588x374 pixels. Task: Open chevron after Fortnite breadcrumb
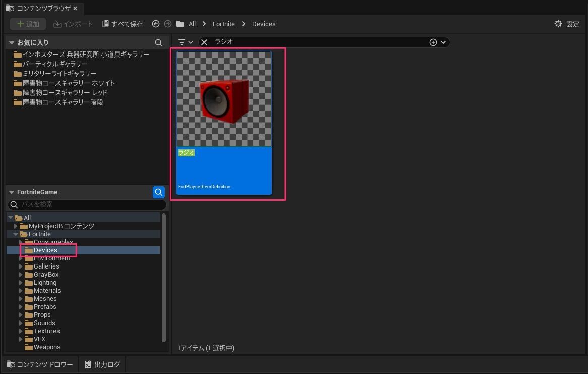point(244,24)
